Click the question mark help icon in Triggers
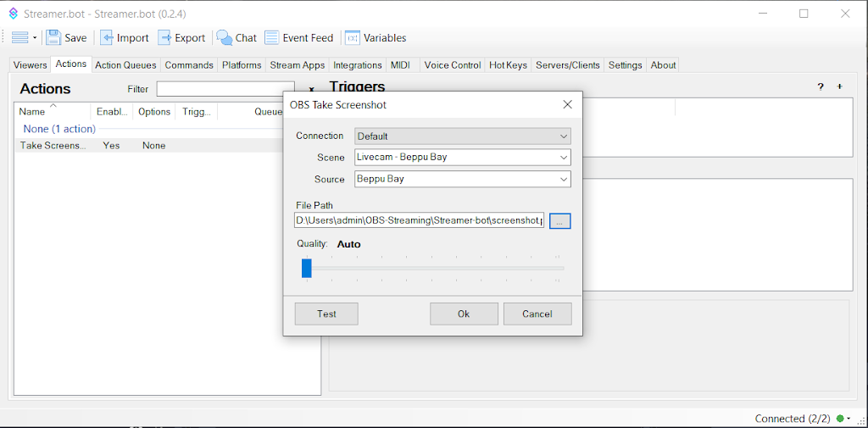Viewport: 868px width, 428px height. [x=821, y=87]
